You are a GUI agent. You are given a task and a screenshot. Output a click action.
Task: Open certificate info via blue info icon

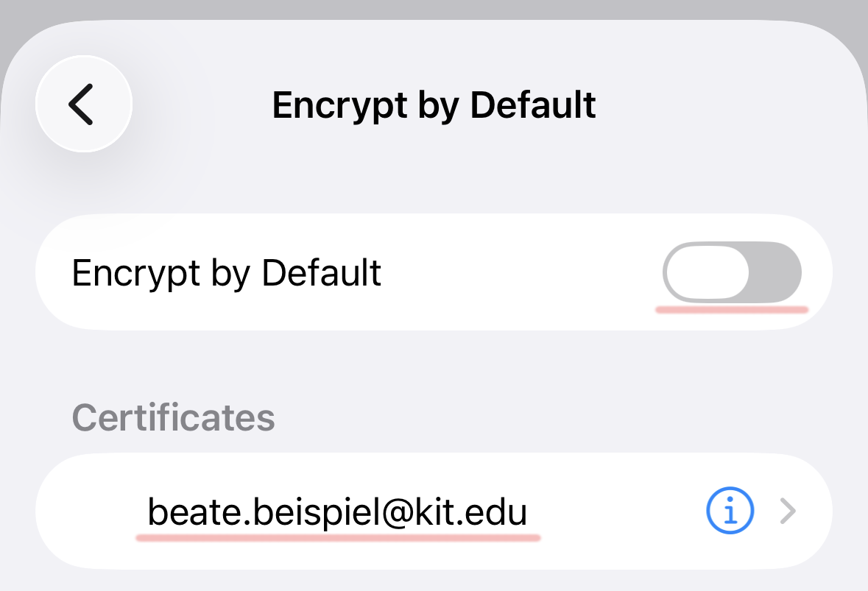click(x=730, y=511)
